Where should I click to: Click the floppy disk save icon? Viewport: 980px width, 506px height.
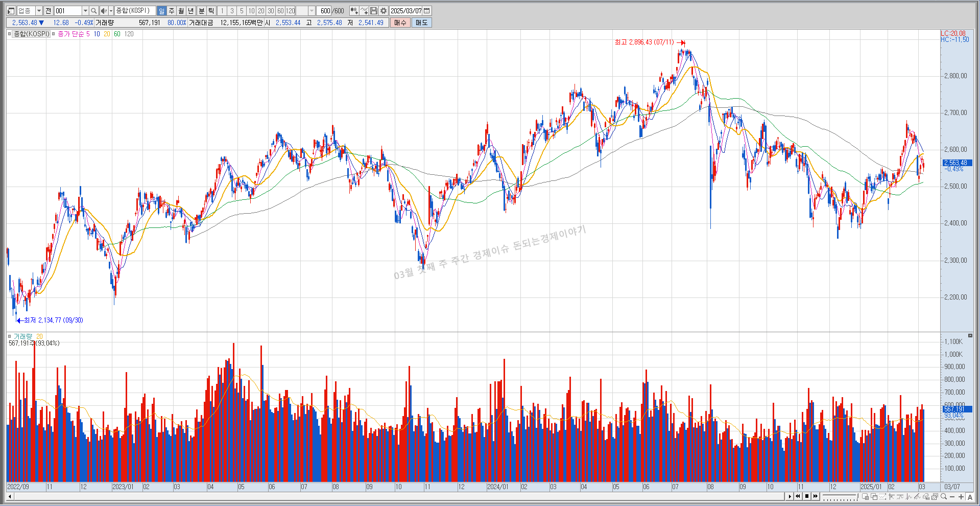374,11
